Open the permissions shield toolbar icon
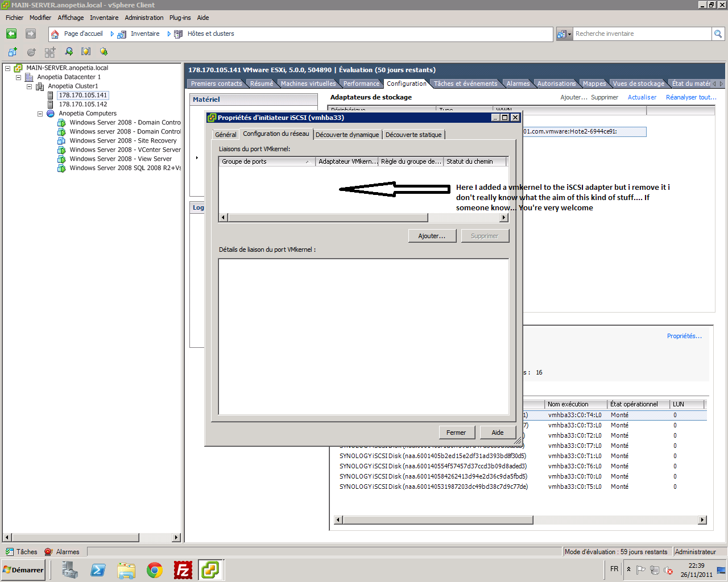This screenshot has height=582, width=728. coord(87,52)
